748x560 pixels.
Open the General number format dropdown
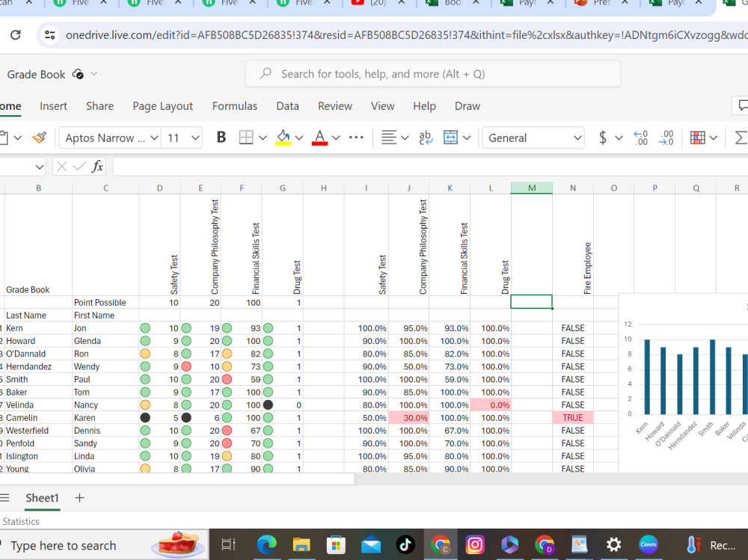pos(533,138)
